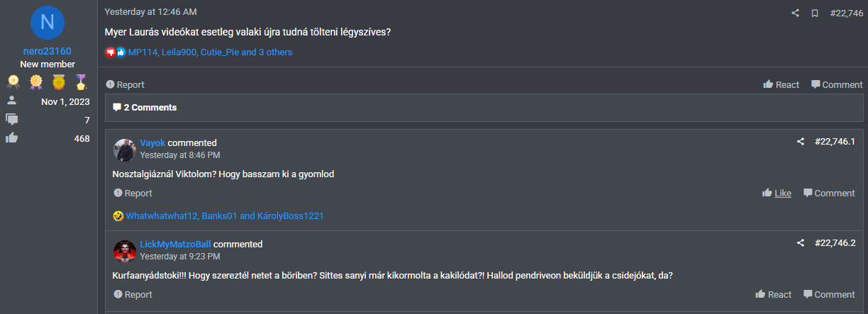Click the first award badge under nero23160
This screenshot has width=868, height=314.
pos(12,82)
